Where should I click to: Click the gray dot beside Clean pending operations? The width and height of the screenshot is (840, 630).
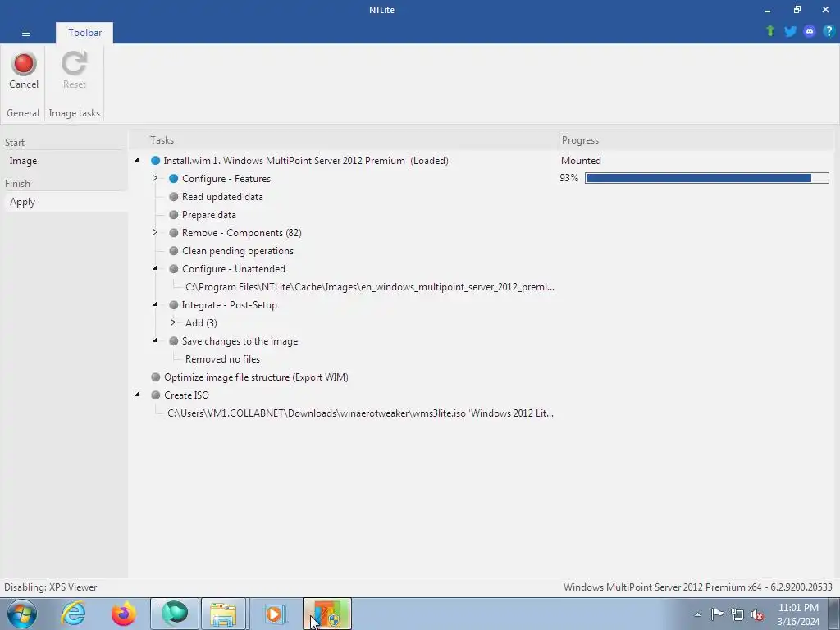(174, 251)
